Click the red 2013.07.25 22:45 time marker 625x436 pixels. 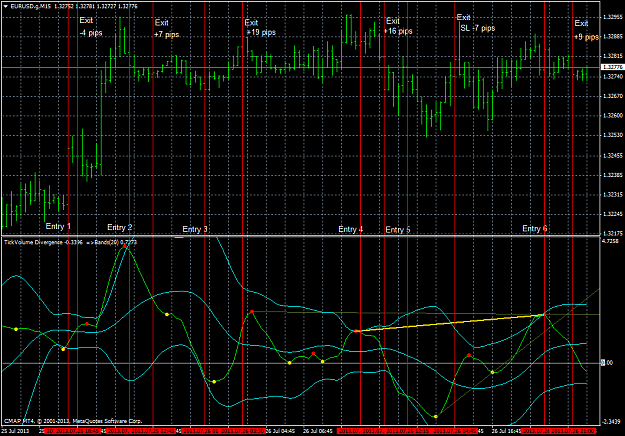(x=153, y=431)
